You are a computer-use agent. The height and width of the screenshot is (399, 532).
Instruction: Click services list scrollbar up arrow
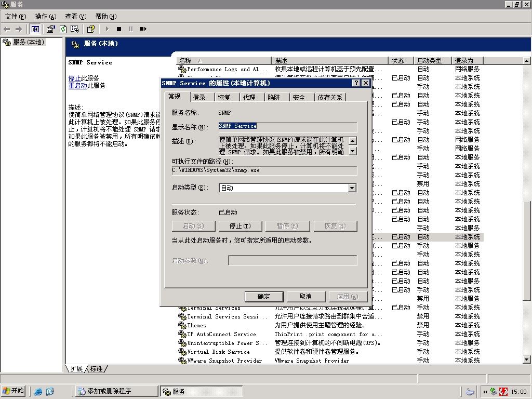[x=527, y=61]
